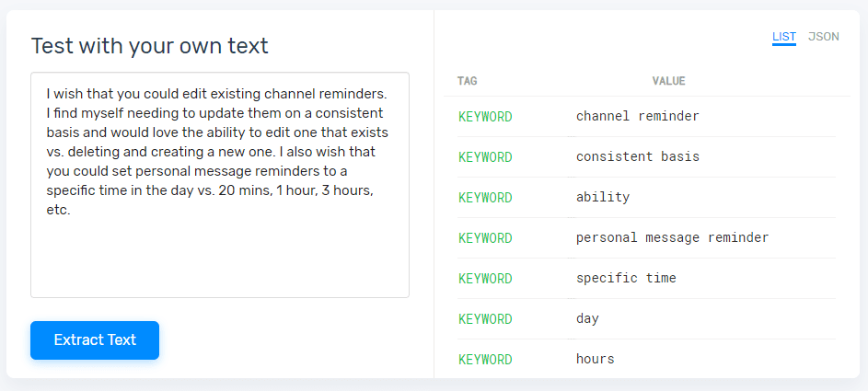Click KEYWORD tag beside 'channel reminder'
This screenshot has width=868, height=391.
click(x=485, y=117)
